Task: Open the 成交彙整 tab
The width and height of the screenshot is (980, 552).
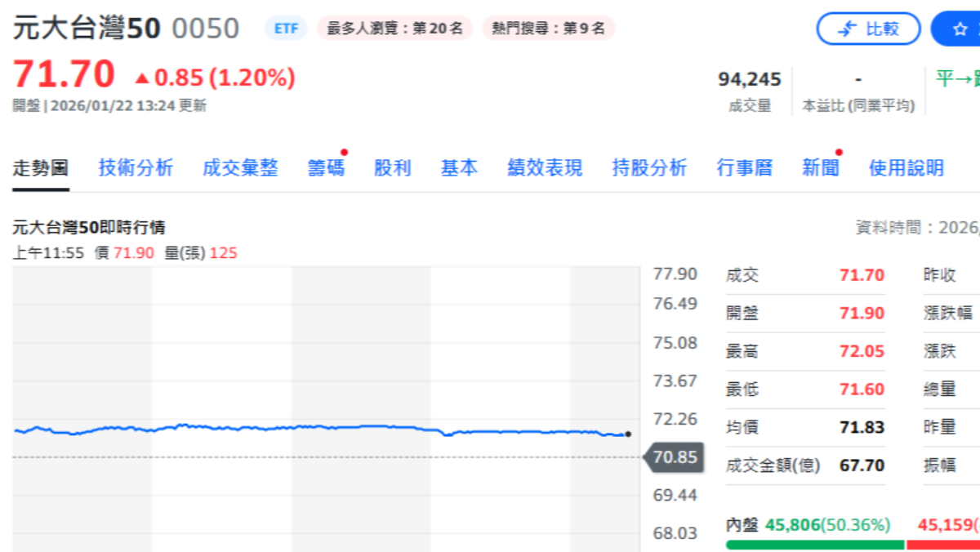Action: (240, 168)
